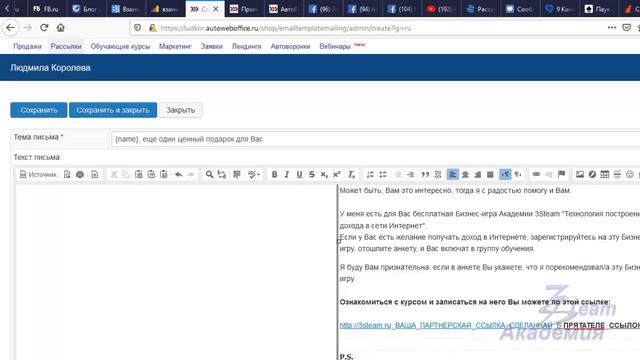
Task: Toggle Center alignment
Action: 465,175
